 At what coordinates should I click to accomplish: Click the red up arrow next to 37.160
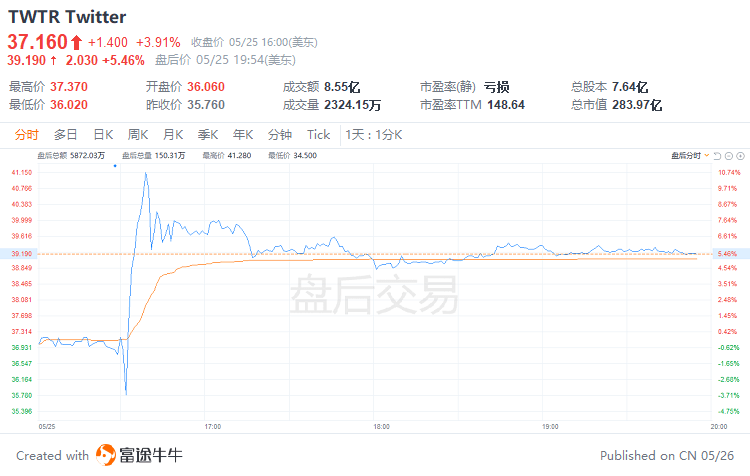coord(77,43)
